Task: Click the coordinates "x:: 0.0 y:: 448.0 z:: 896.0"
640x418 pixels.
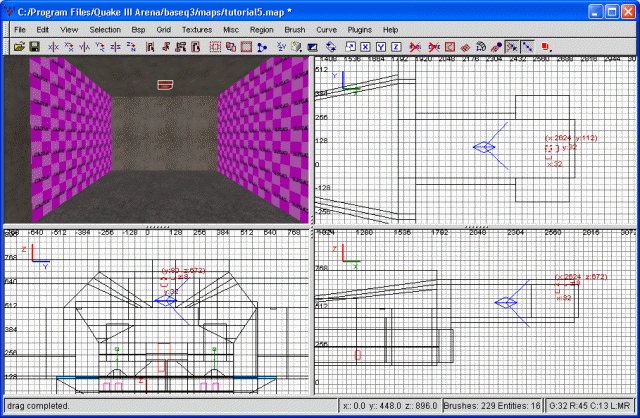Action: click(x=390, y=406)
